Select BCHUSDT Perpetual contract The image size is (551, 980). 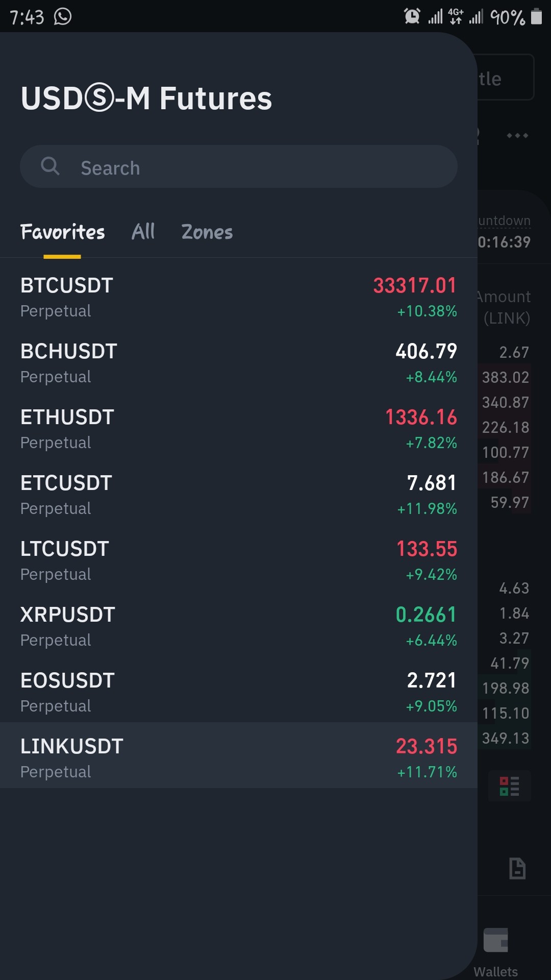tap(239, 363)
